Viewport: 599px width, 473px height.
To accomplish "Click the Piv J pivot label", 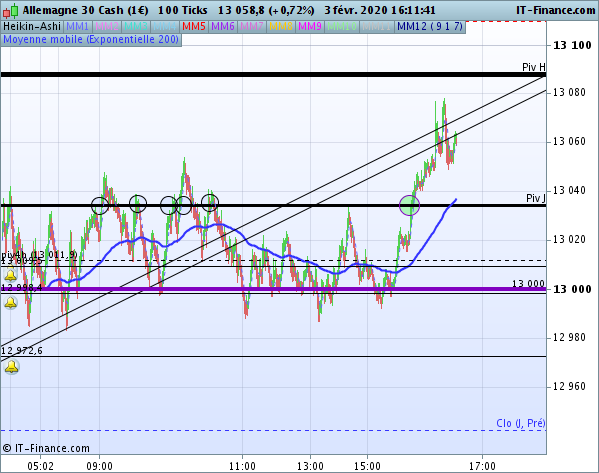I will (536, 198).
